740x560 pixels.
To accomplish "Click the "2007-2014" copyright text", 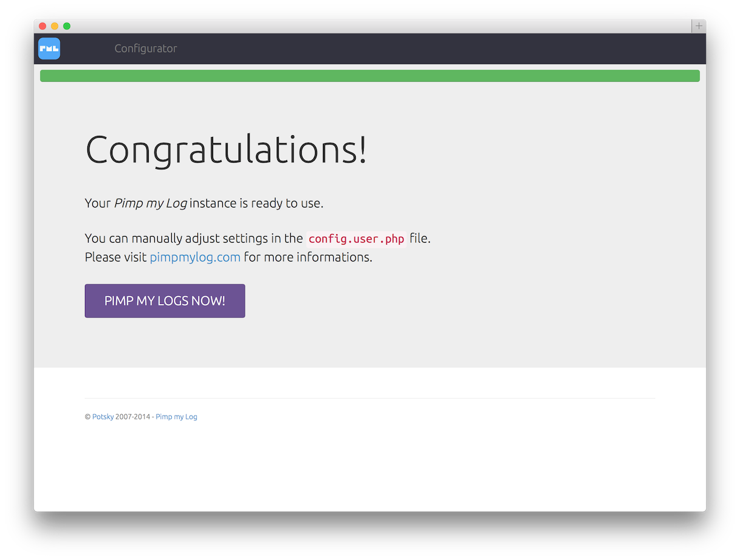I will (133, 417).
